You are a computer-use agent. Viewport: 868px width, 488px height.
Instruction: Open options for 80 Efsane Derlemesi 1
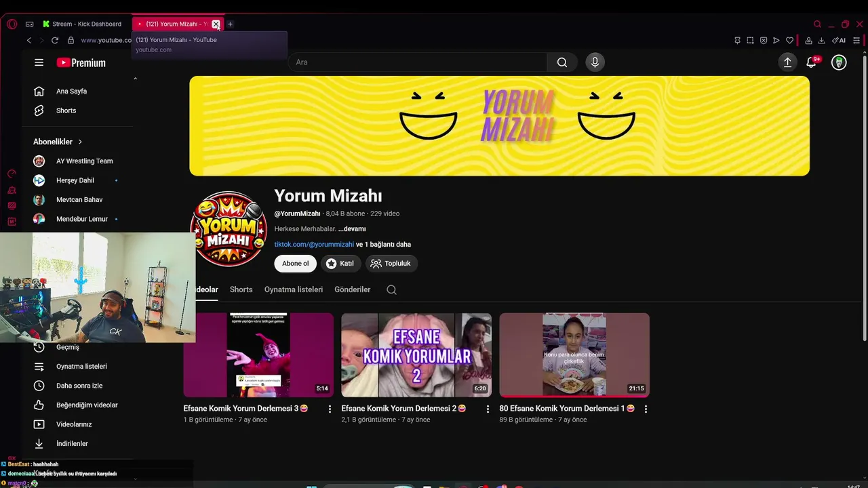click(x=646, y=409)
